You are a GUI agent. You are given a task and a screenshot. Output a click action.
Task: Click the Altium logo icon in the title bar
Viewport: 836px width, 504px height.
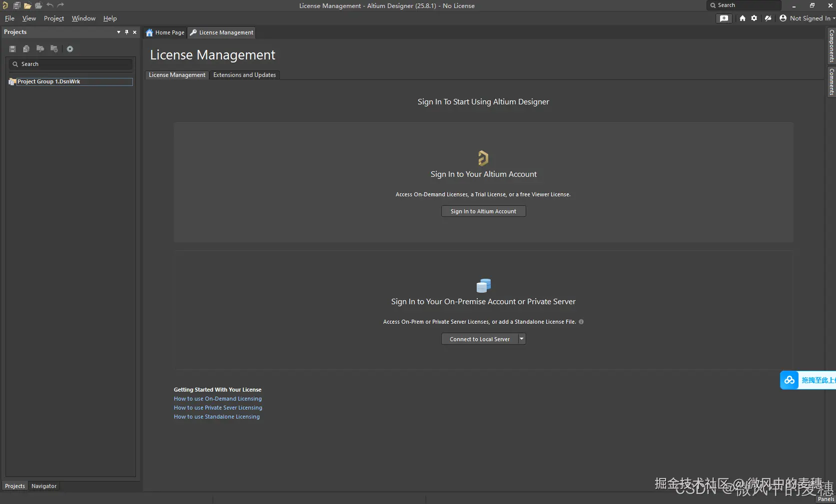pos(5,5)
